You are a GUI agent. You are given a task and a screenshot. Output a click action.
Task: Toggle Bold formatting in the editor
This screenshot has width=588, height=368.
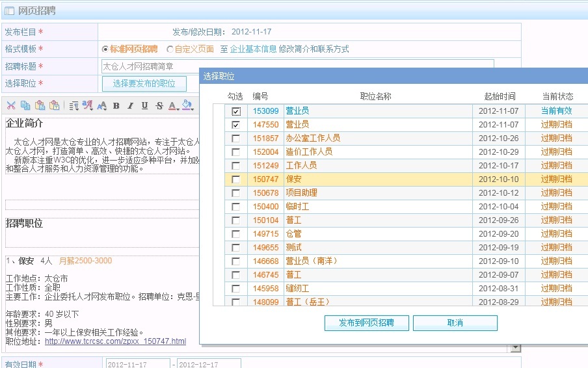coord(116,105)
